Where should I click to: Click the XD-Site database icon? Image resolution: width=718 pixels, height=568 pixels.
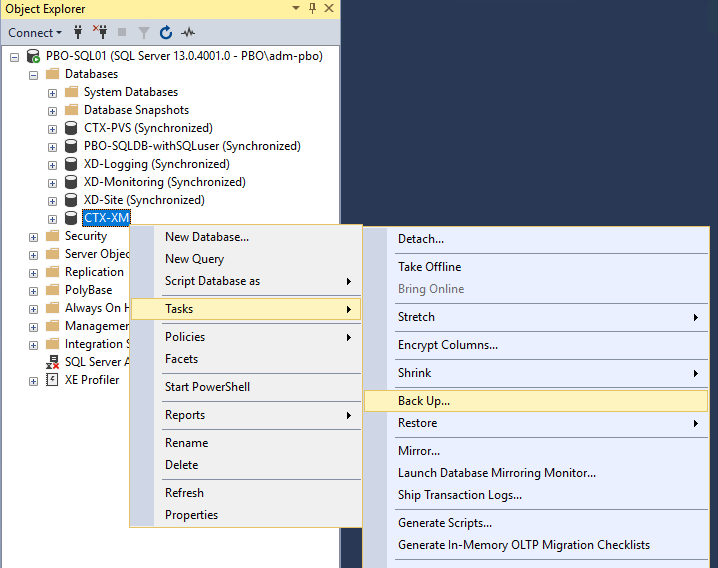71,200
